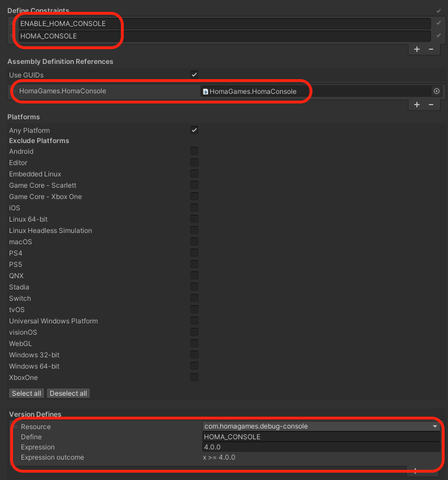Click Use GUIDs label
Image resolution: width=448 pixels, height=480 pixels.
click(27, 75)
